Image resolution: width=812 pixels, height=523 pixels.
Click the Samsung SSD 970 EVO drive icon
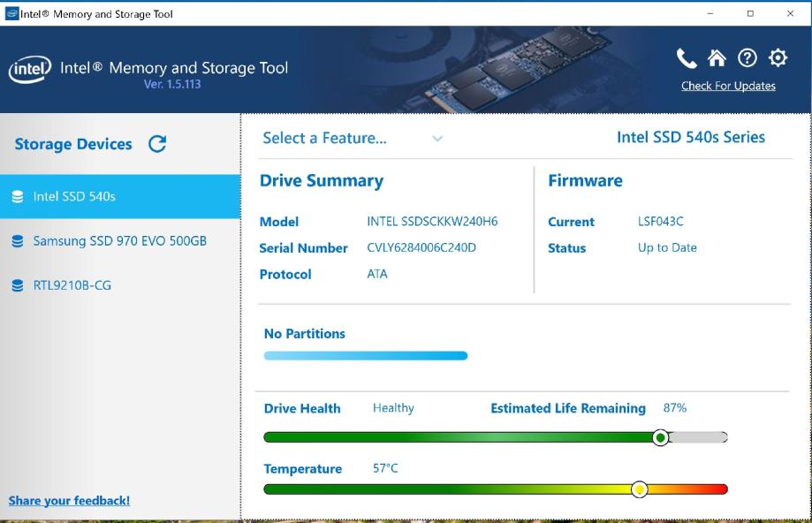click(x=18, y=241)
